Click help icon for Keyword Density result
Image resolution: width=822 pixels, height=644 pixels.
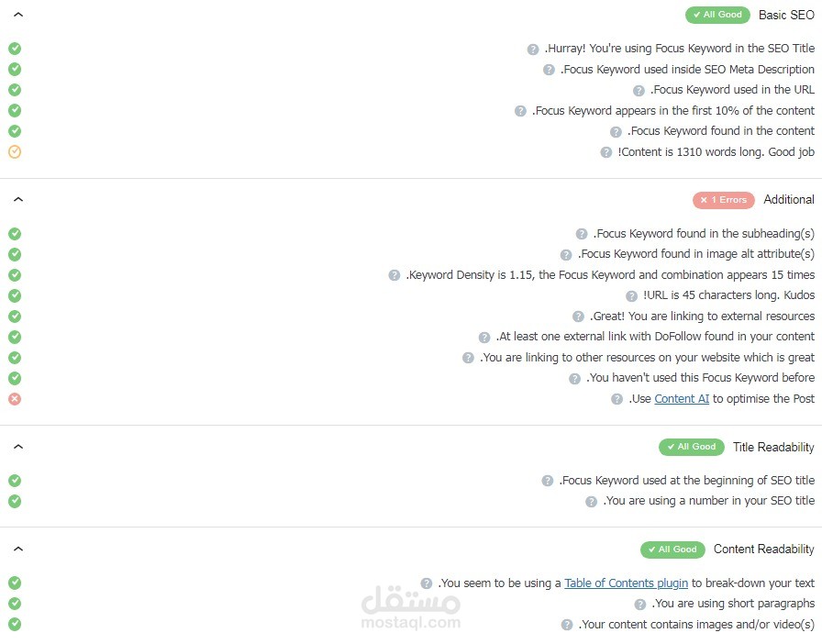coord(394,275)
